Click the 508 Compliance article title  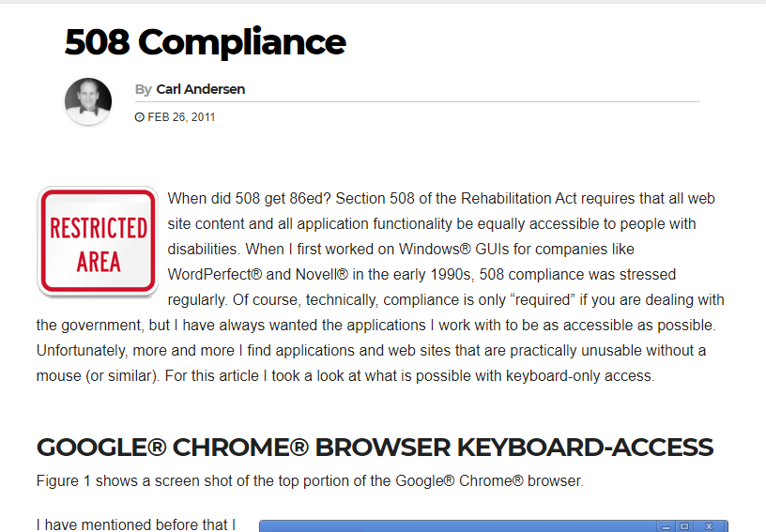point(206,42)
